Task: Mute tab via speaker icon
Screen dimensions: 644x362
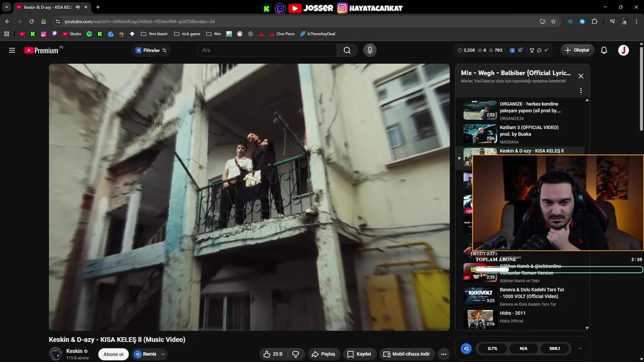Action: pos(77,7)
